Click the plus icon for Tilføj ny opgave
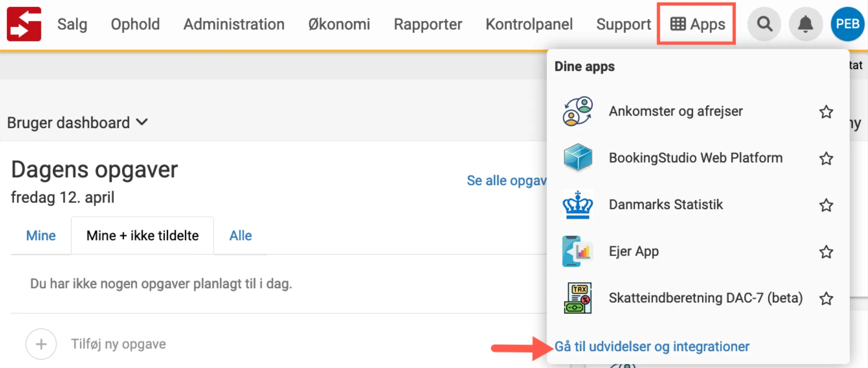 [41, 344]
